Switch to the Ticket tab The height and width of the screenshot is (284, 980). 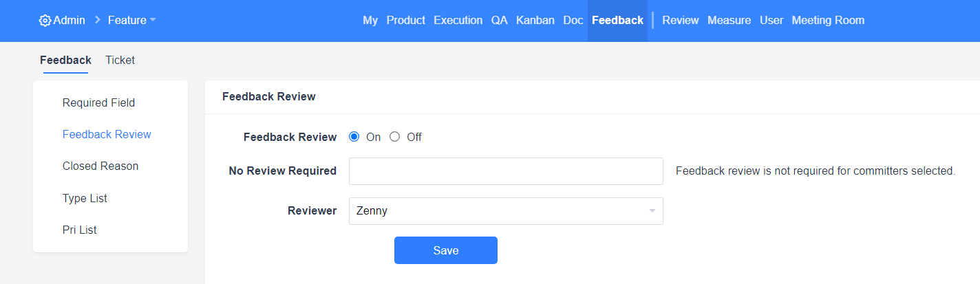coord(120,60)
